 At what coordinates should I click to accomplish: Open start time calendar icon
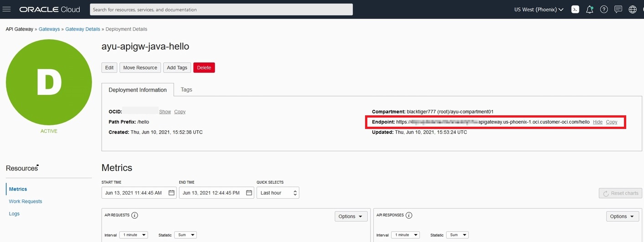pyautogui.click(x=171, y=193)
